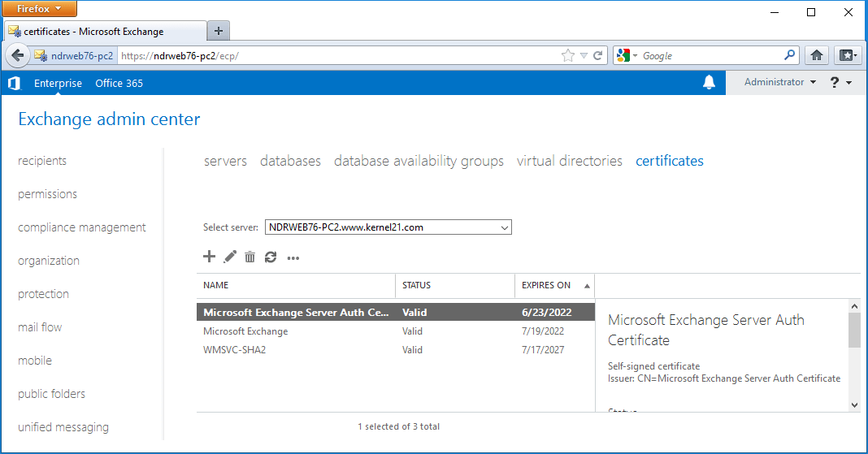
Task: Open compliance management section
Action: pos(82,227)
